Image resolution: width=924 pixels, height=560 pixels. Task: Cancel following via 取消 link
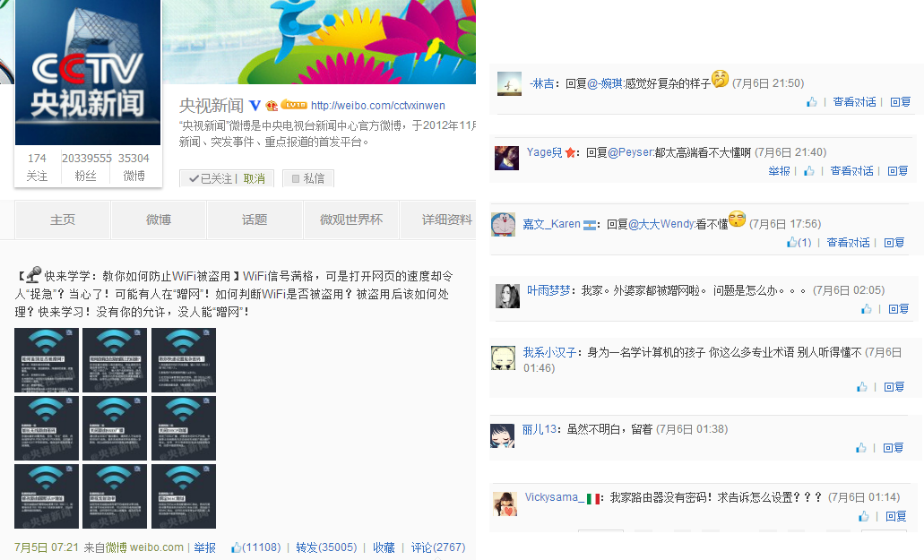[x=254, y=178]
